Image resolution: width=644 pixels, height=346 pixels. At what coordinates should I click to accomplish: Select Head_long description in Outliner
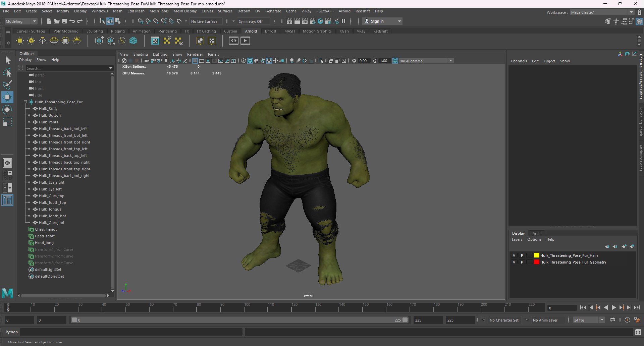(44, 243)
